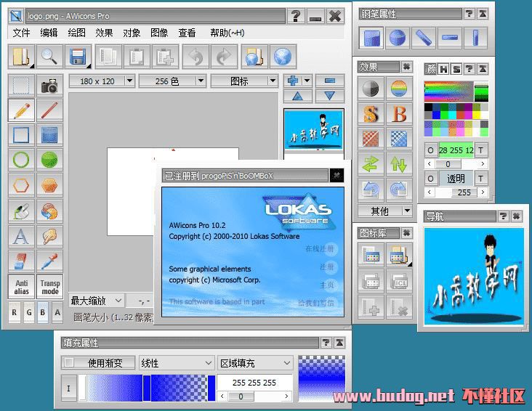Select the eraser tool
The image size is (532, 411).
[x=21, y=261]
